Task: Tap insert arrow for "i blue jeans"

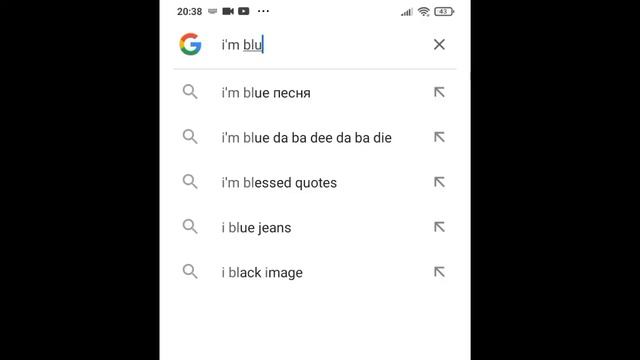Action: [439, 227]
